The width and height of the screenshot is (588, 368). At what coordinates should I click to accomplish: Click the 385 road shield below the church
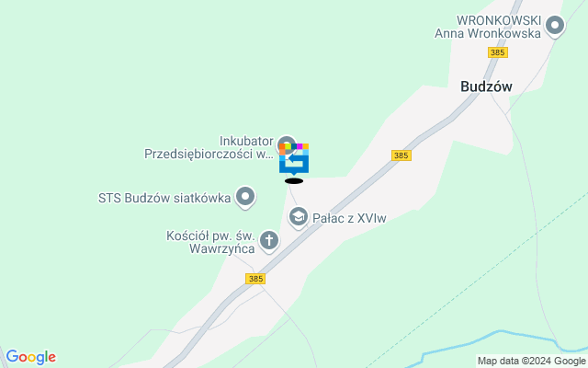click(x=255, y=279)
